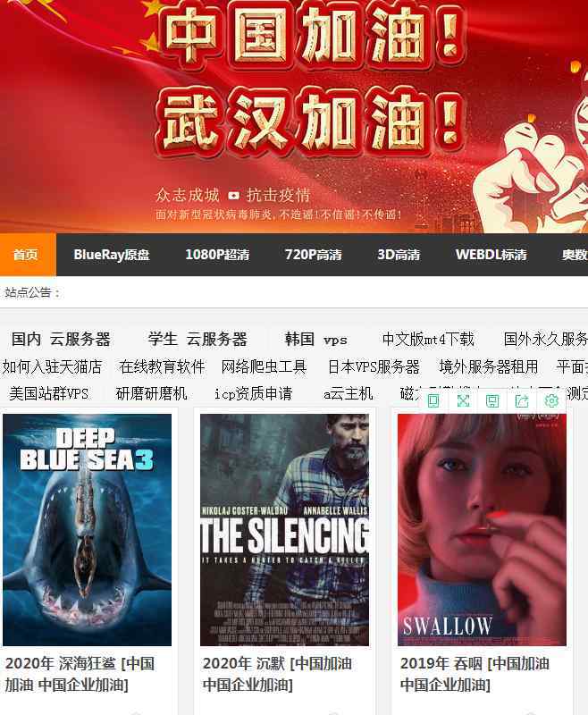Image resolution: width=588 pixels, height=715 pixels.
Task: Open the 首页 home tab
Action: click(x=28, y=255)
